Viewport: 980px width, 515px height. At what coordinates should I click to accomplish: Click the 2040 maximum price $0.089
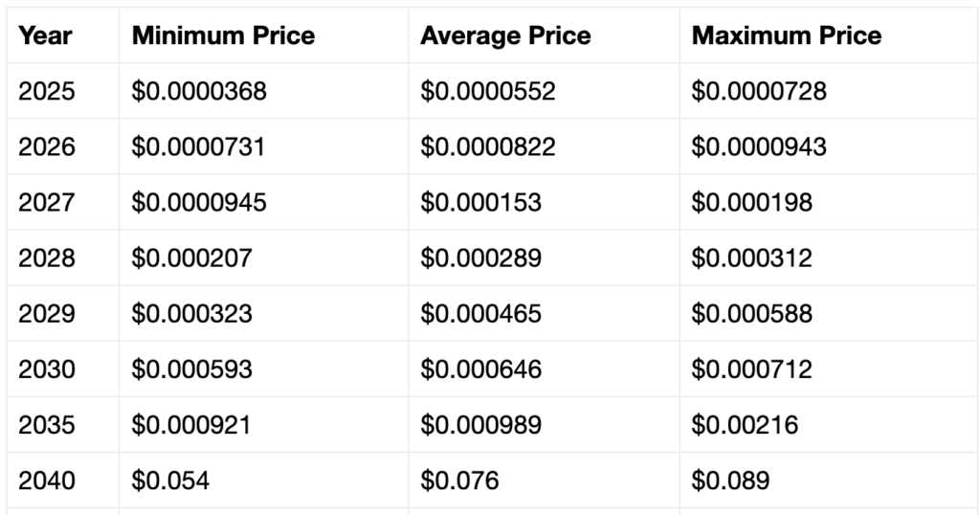pyautogui.click(x=730, y=481)
